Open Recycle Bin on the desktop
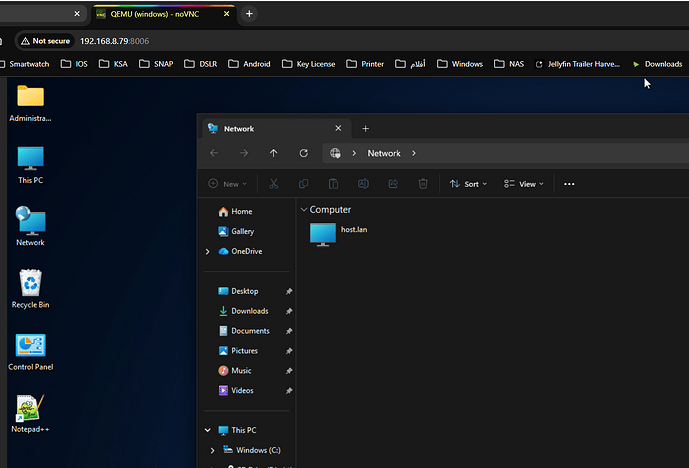Screen dimensions: 689x468 coord(30,286)
